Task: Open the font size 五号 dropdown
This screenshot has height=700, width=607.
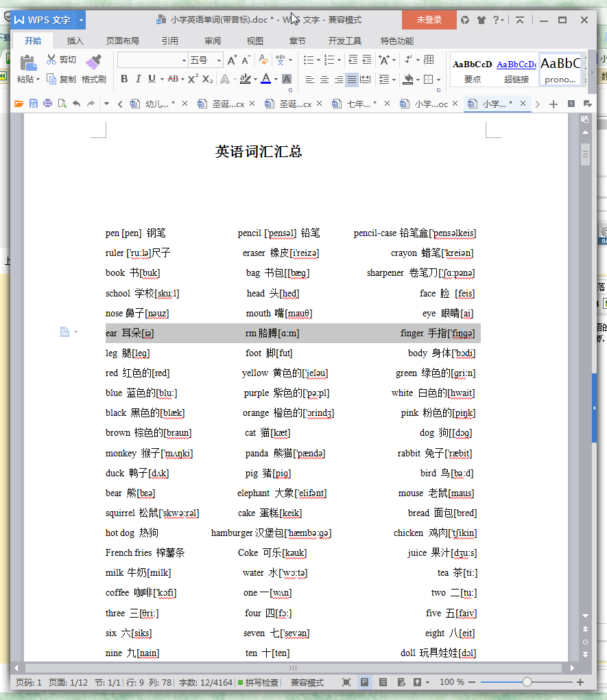Action: tap(219, 60)
